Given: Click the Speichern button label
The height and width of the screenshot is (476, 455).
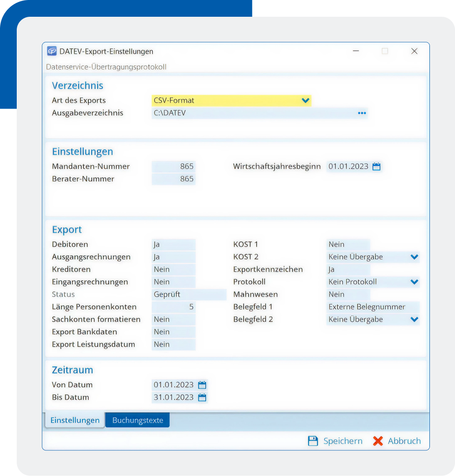Looking at the screenshot, I should pyautogui.click(x=343, y=441).
